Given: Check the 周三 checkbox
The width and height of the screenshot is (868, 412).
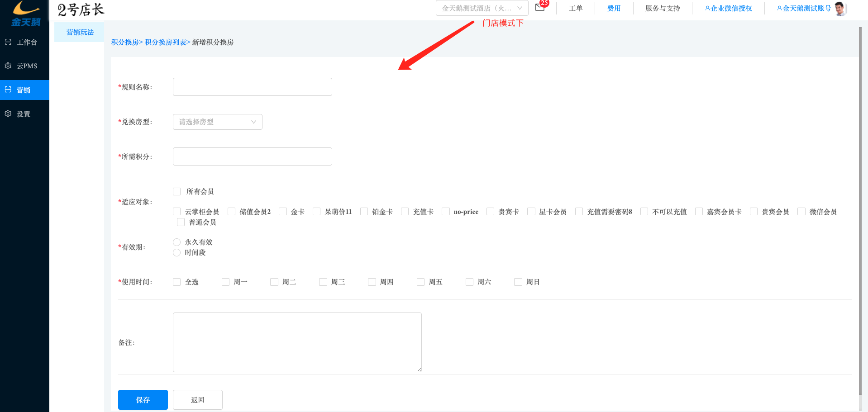Looking at the screenshot, I should 323,282.
